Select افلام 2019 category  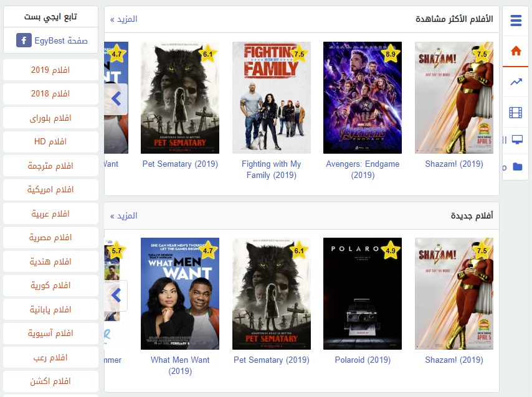[50, 70]
